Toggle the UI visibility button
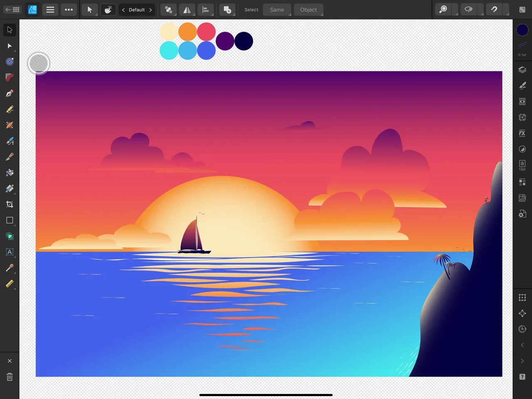Image resolution: width=532 pixels, height=399 pixels. pyautogui.click(x=522, y=10)
